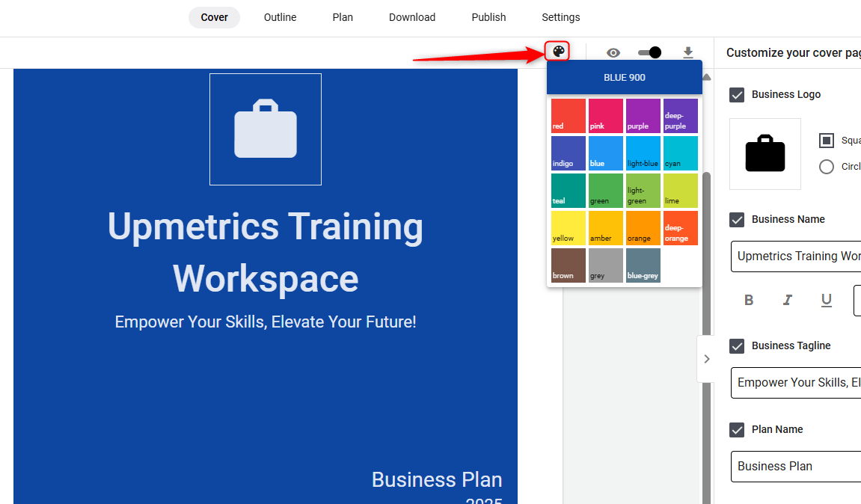Image resolution: width=861 pixels, height=504 pixels.
Task: Select the Square logo shape option
Action: [x=827, y=141]
